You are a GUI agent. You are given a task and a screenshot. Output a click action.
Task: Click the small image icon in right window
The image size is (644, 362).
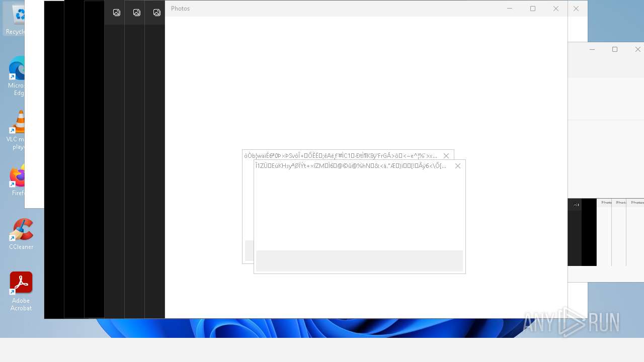pyautogui.click(x=576, y=205)
